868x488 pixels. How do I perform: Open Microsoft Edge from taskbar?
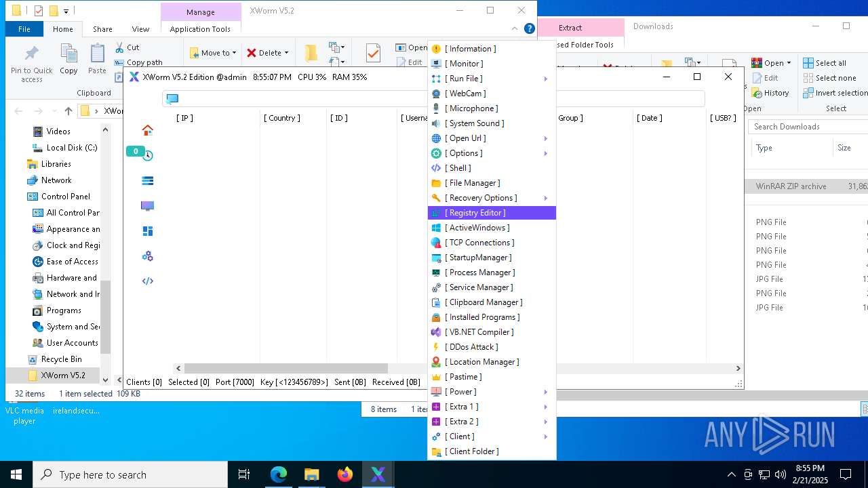coord(279,474)
